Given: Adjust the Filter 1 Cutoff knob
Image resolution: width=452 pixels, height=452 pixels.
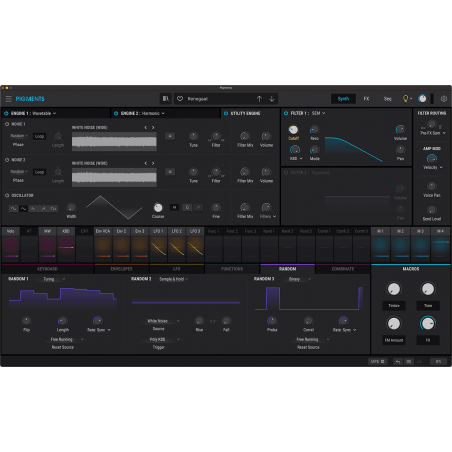Looking at the screenshot, I should click(293, 130).
